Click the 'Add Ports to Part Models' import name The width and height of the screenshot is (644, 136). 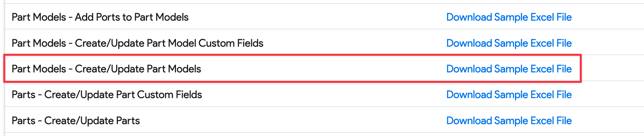(132, 17)
